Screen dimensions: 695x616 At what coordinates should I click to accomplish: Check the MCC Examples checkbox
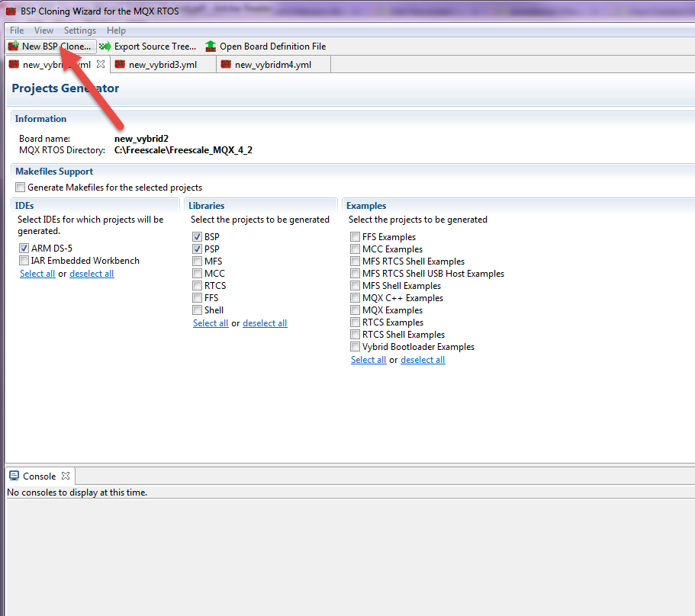pos(355,249)
